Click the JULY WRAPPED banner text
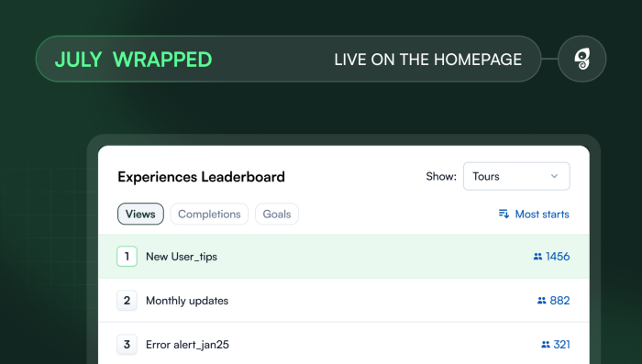Screen dimensions: 642x364 point(134,60)
